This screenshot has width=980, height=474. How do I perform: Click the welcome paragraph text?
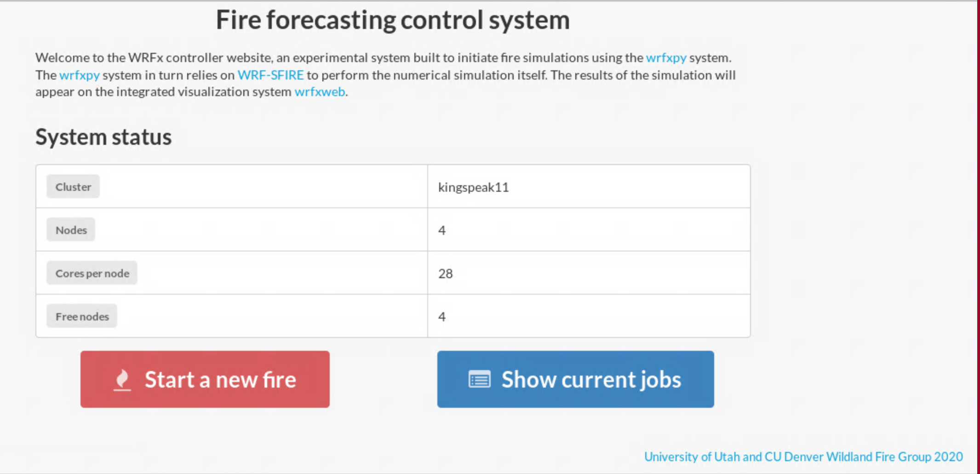pos(385,75)
